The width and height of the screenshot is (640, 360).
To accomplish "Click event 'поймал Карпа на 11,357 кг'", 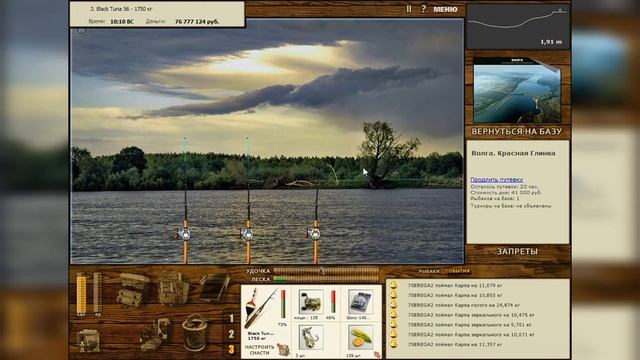I will pos(455,344).
